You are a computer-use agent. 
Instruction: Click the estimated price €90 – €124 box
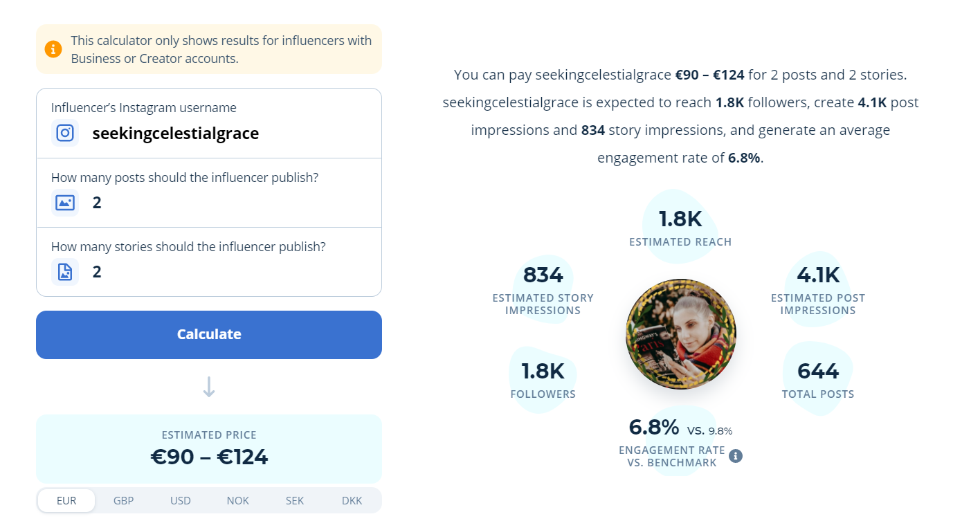click(209, 448)
